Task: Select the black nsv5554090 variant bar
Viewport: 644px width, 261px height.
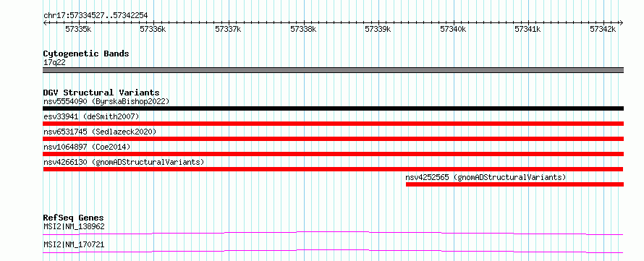Action: click(334, 108)
